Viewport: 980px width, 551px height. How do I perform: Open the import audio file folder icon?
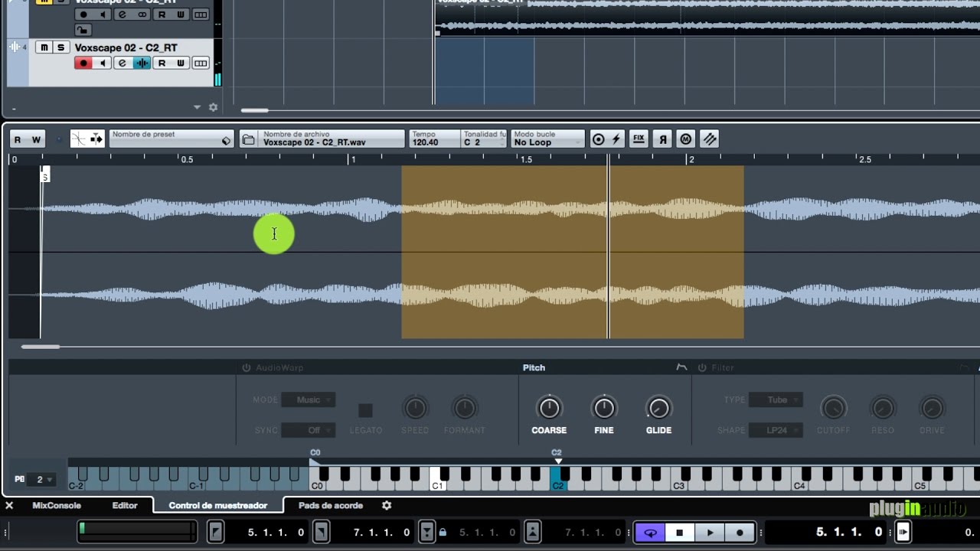click(248, 139)
